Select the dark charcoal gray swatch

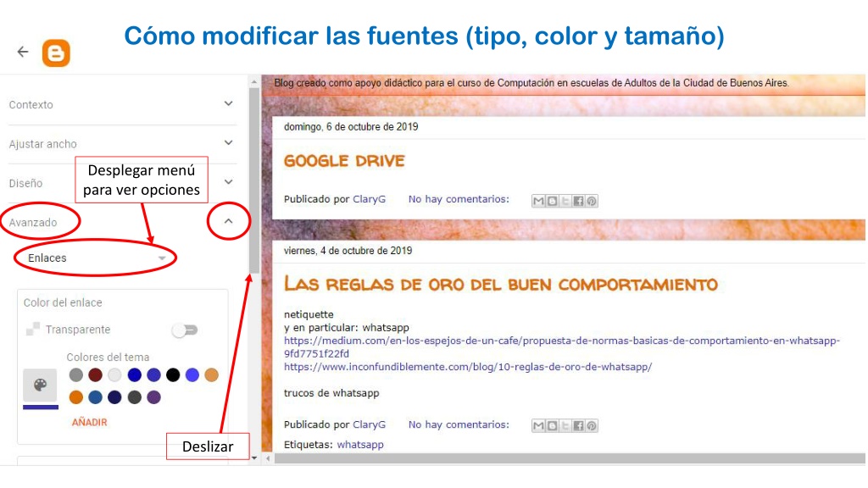(134, 396)
